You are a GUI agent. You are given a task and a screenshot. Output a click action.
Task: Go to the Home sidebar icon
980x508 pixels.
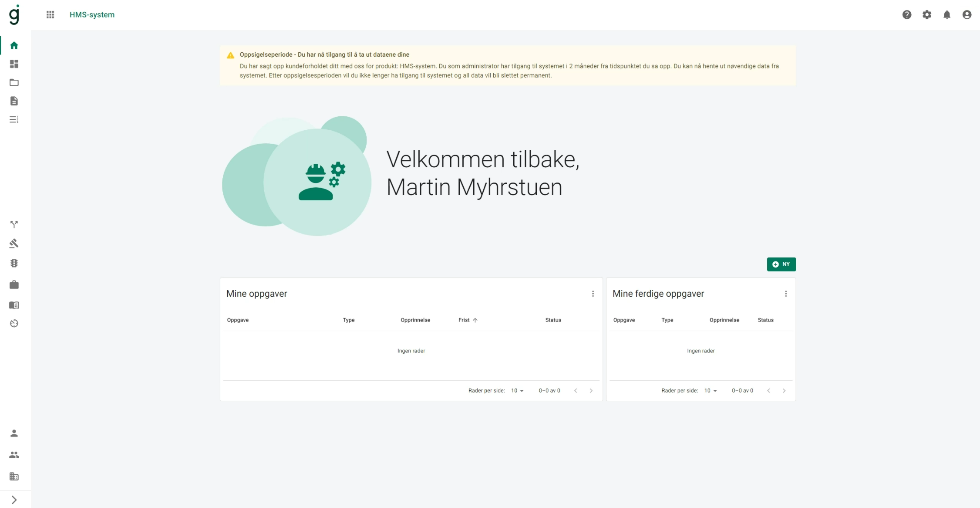point(14,45)
